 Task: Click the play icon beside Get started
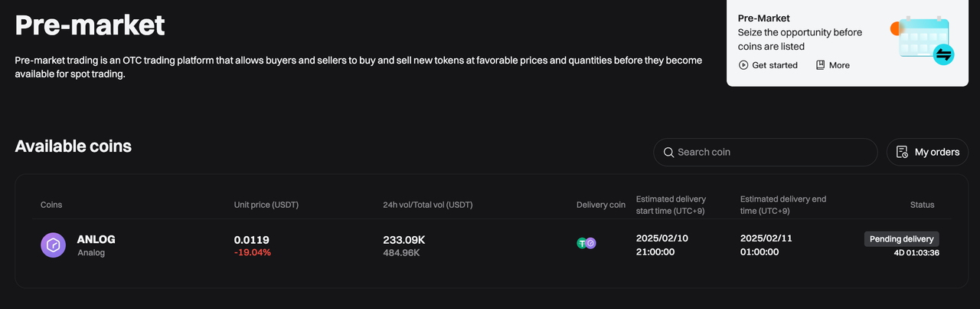[x=743, y=65]
